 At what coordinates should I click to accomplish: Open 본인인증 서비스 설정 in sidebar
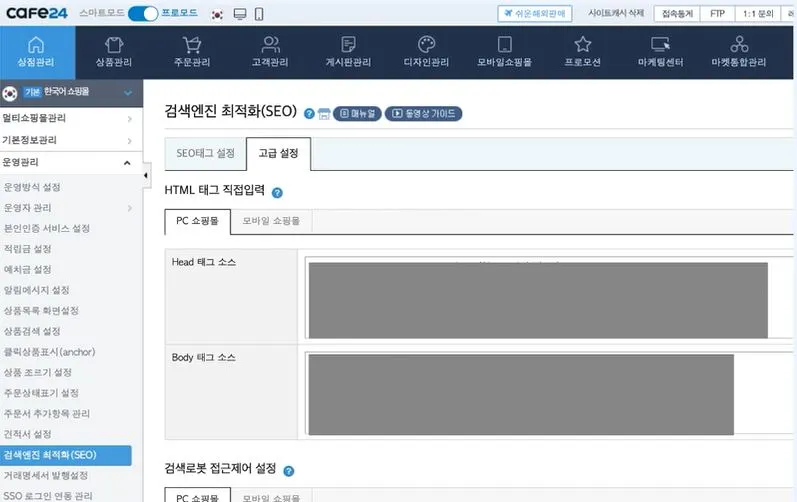[47, 228]
